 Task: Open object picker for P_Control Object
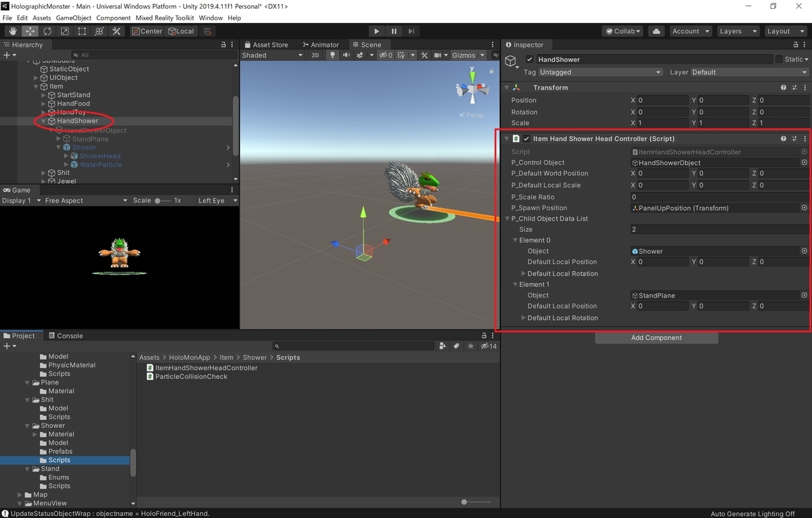pyautogui.click(x=805, y=162)
